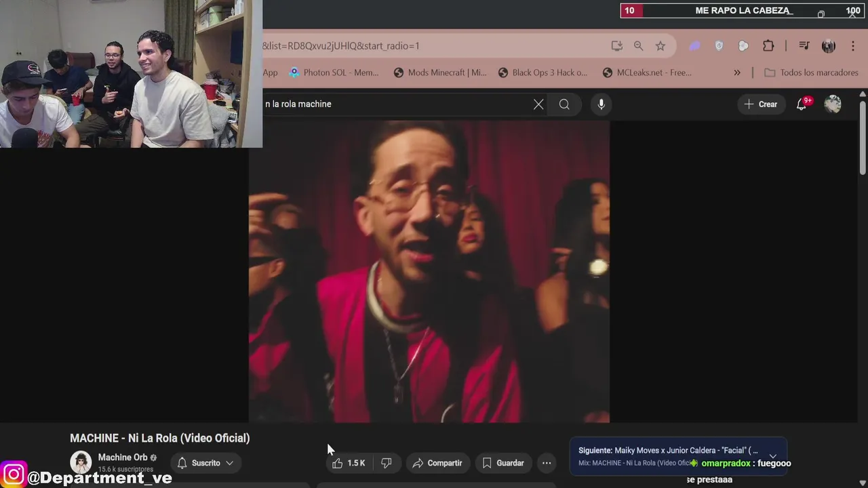Click the page vertical scrollbar
868x488 pixels.
click(863, 139)
